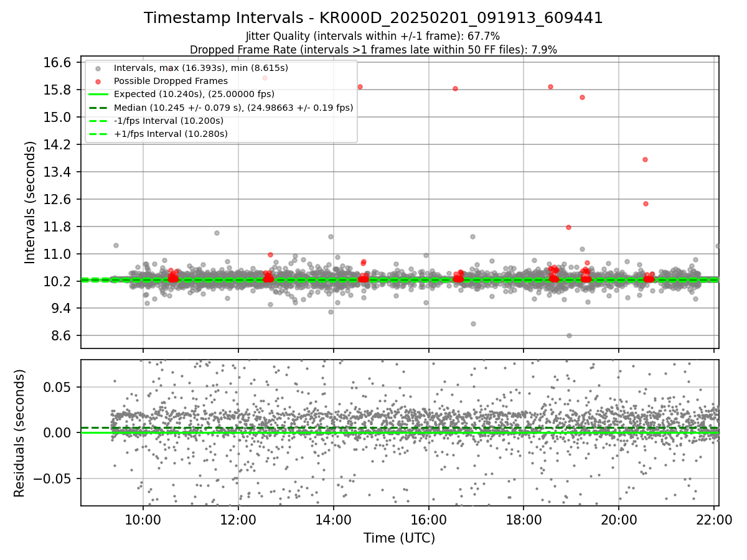This screenshot has width=747, height=560.
Task: Click the gray outlier point at 8.6 seconds
Action: click(x=569, y=335)
